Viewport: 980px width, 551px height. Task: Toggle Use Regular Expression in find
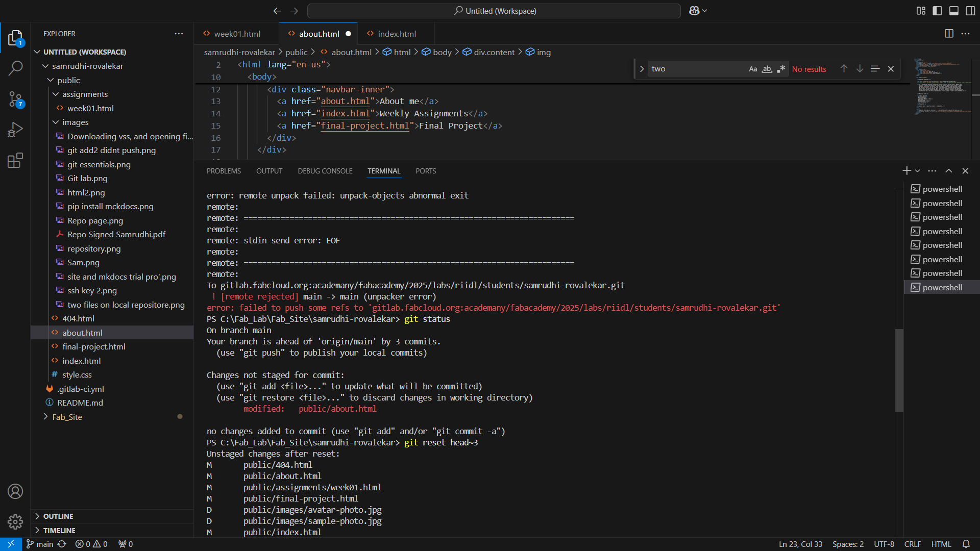780,69
